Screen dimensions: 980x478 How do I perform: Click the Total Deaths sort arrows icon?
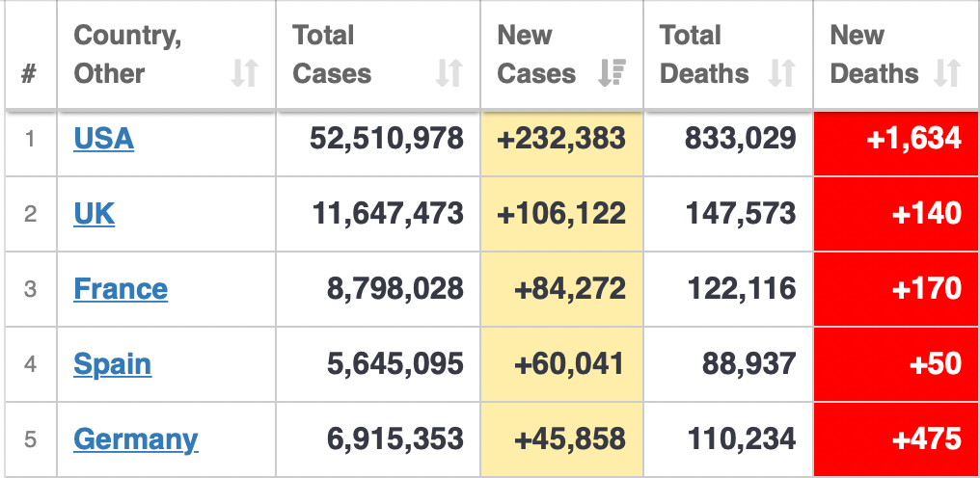(x=781, y=74)
